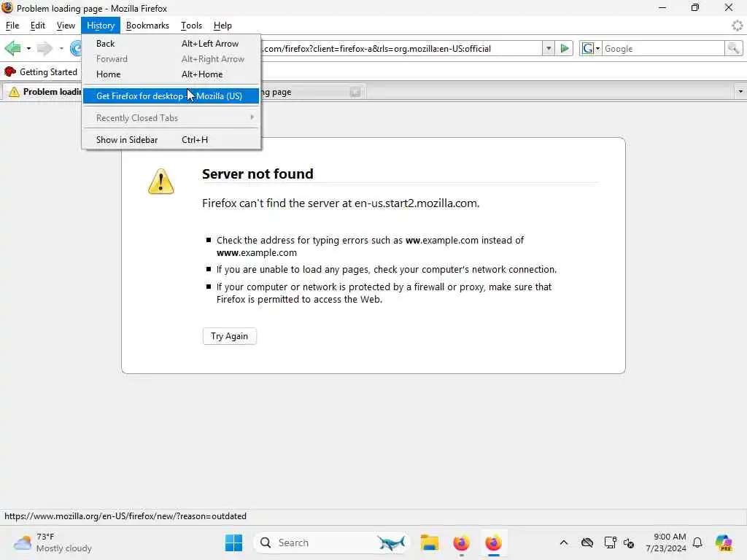Open the View menu
Image resolution: width=747 pixels, height=560 pixels.
click(x=66, y=26)
